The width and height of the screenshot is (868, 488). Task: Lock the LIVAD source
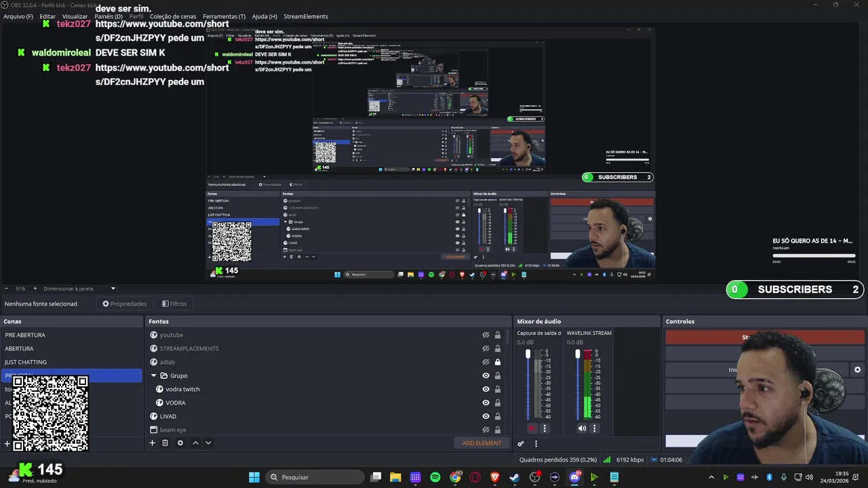pos(498,416)
